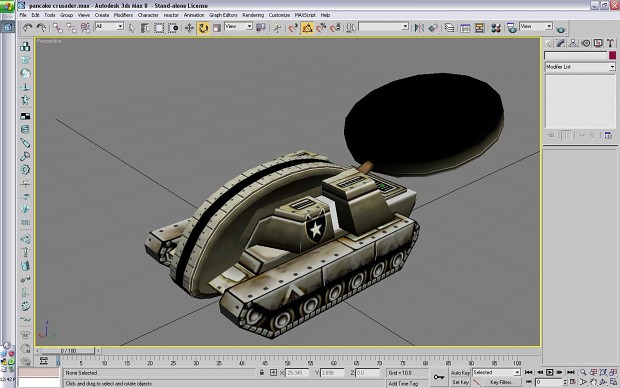This screenshot has width=620, height=388.
Task: Click the Use Pivot Point Center icon
Action: tap(261, 28)
